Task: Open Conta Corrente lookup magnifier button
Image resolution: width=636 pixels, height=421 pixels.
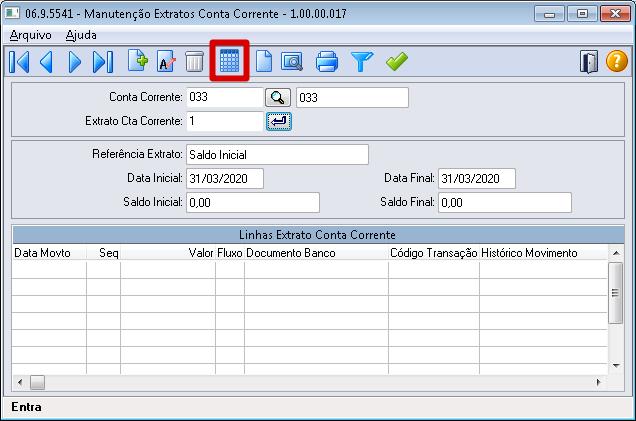Action: click(278, 97)
